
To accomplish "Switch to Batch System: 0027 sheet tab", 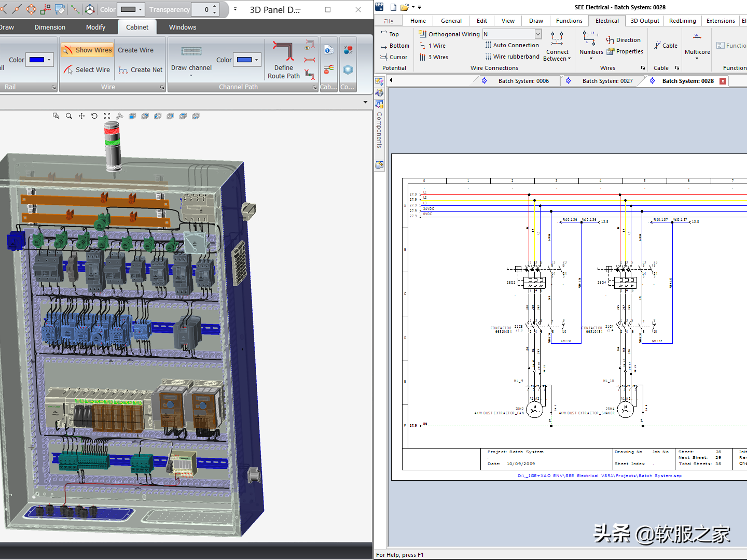I will [607, 81].
